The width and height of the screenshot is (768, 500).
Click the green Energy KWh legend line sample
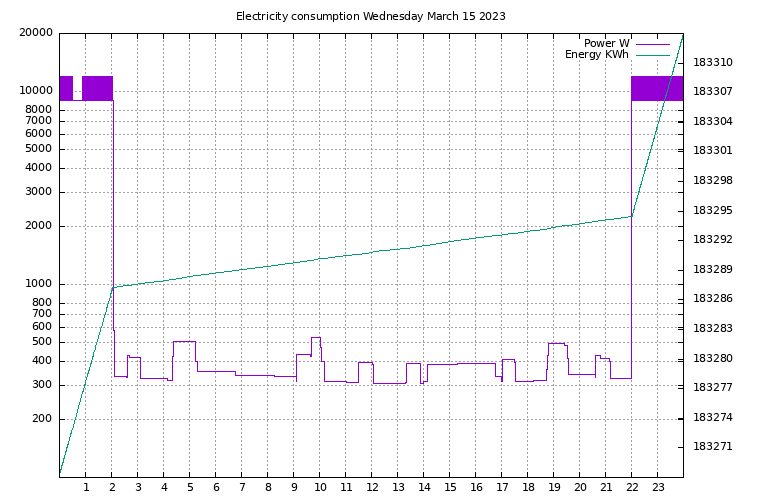click(x=653, y=55)
